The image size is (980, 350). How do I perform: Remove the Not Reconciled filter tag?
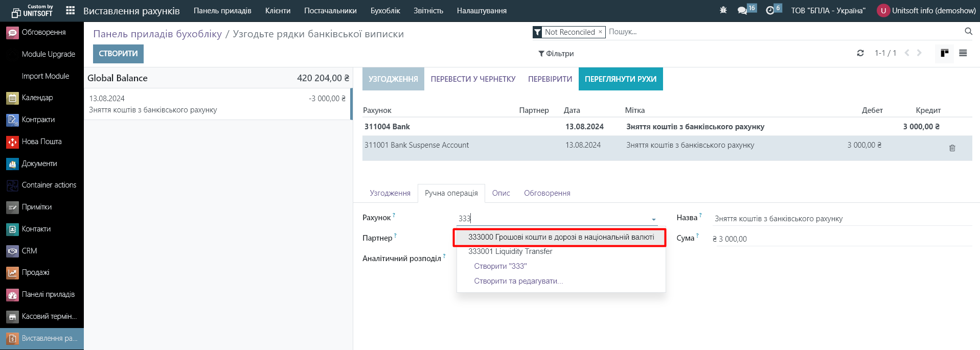click(x=600, y=32)
